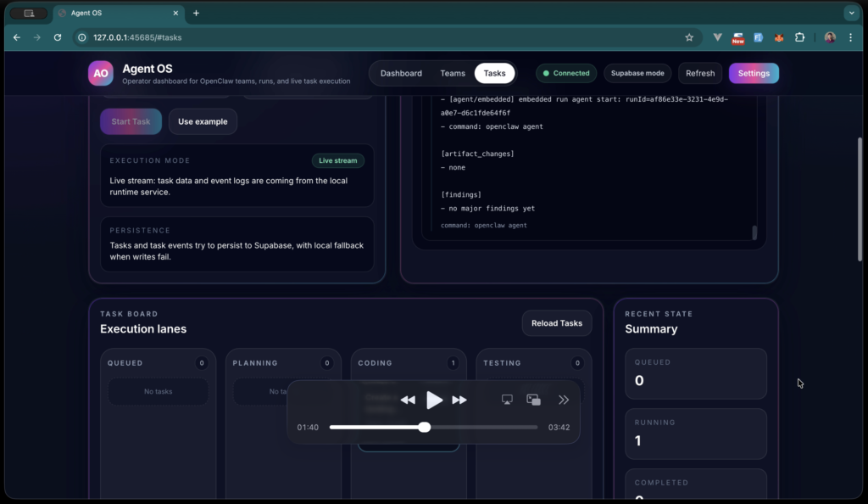Toggle the Live stream badge
This screenshot has height=504, width=868.
[337, 160]
